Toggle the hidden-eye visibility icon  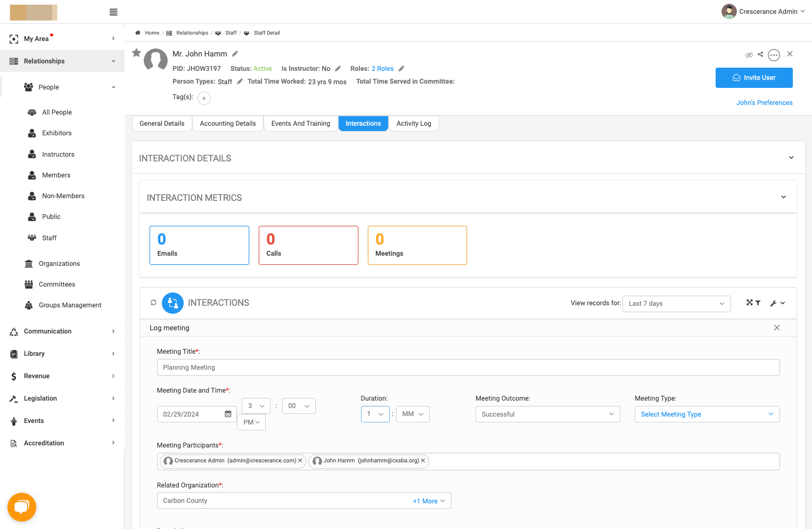[x=749, y=55]
